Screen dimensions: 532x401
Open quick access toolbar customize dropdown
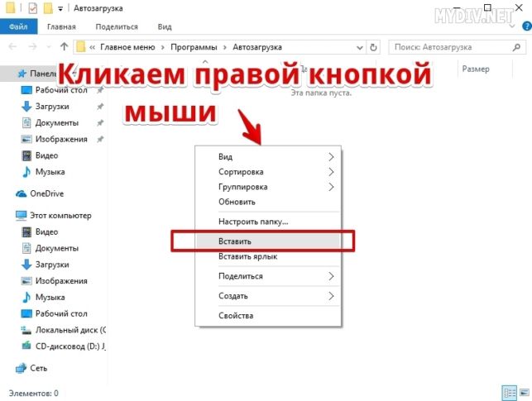point(60,8)
